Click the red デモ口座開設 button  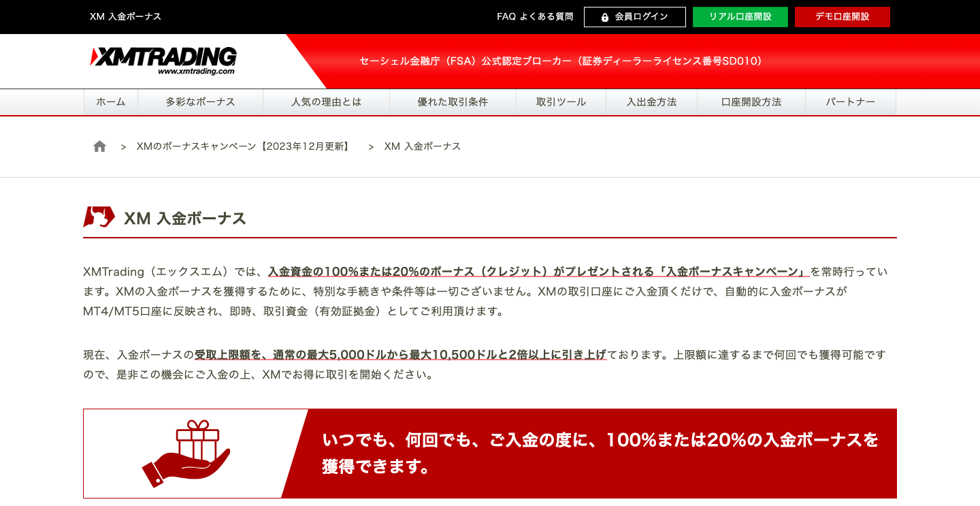pyautogui.click(x=843, y=17)
